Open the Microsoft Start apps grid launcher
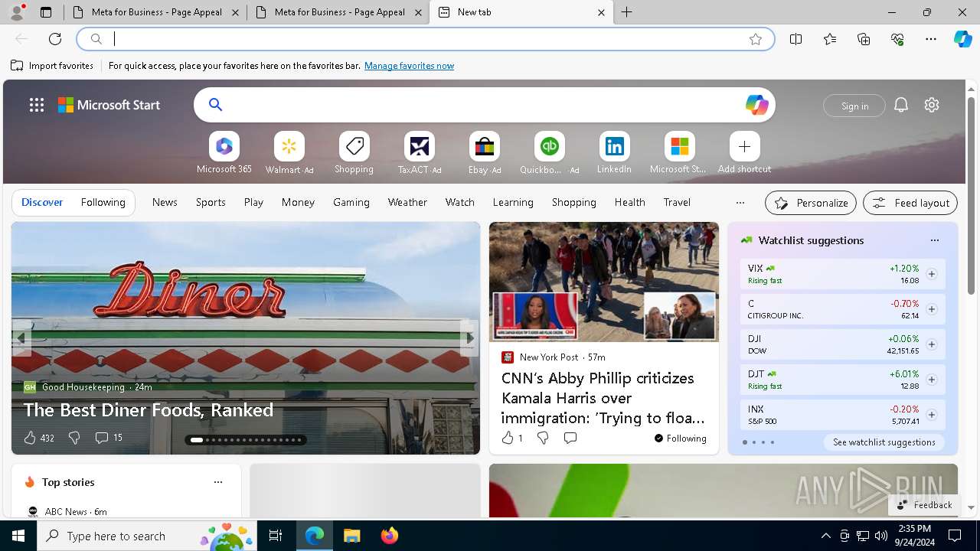Viewport: 980px width, 551px height. point(37,105)
